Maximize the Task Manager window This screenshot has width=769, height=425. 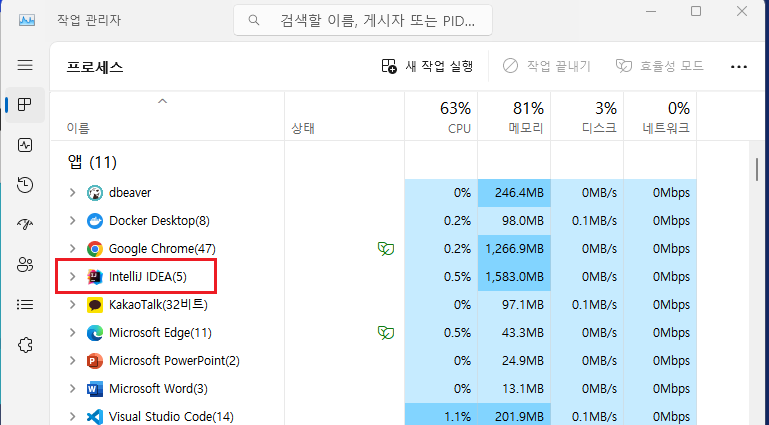(696, 11)
